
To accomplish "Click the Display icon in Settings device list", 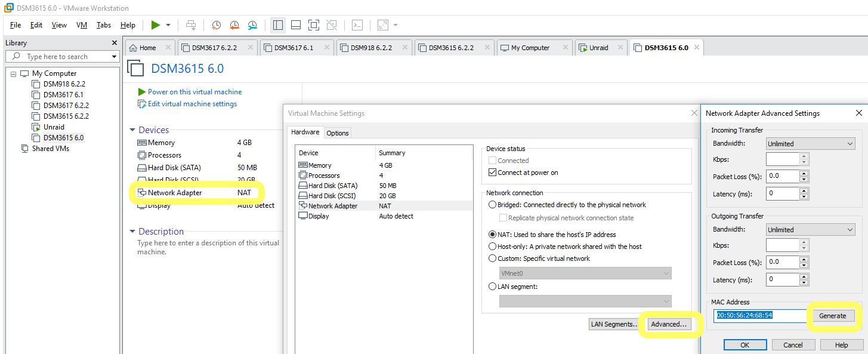I will click(303, 216).
